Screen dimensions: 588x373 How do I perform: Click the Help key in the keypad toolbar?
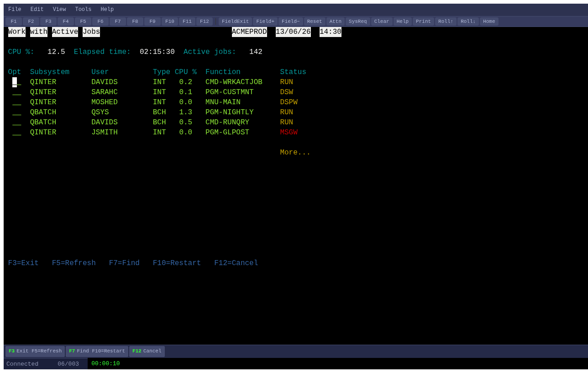pyautogui.click(x=403, y=21)
